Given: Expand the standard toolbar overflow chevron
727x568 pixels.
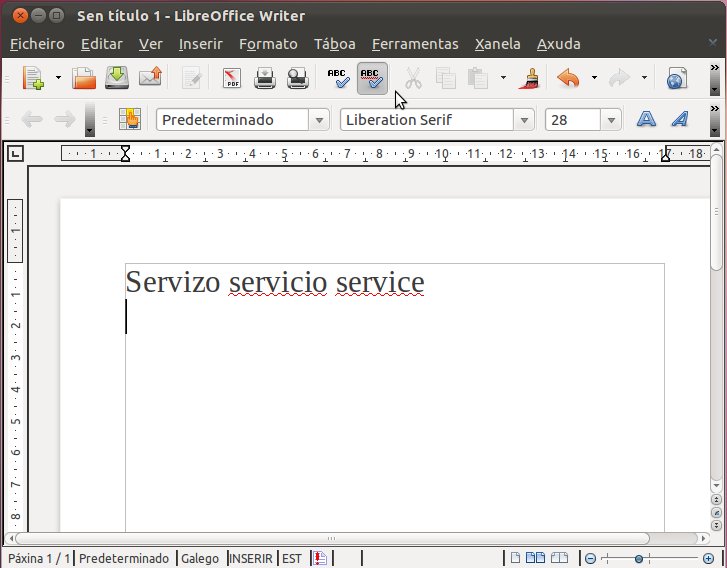Looking at the screenshot, I should 714,68.
